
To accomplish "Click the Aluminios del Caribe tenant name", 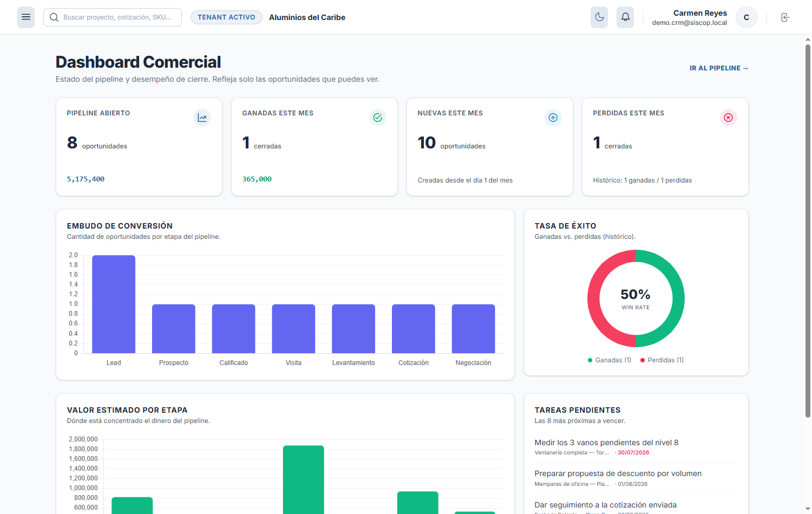I will pyautogui.click(x=307, y=17).
